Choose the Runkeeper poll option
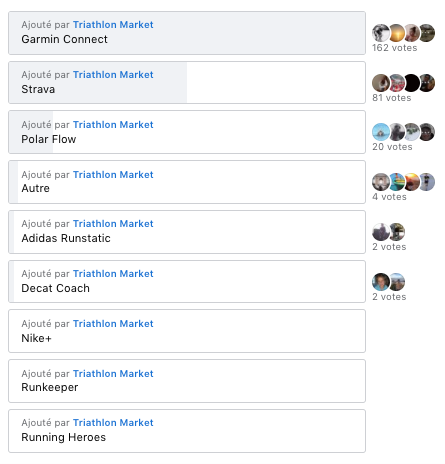The image size is (445, 464). tap(187, 381)
